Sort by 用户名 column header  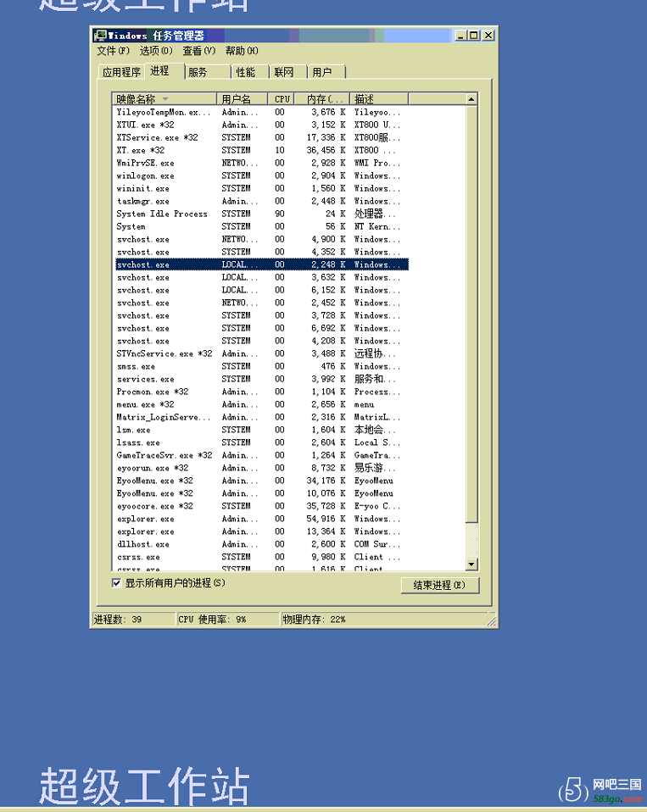(242, 99)
